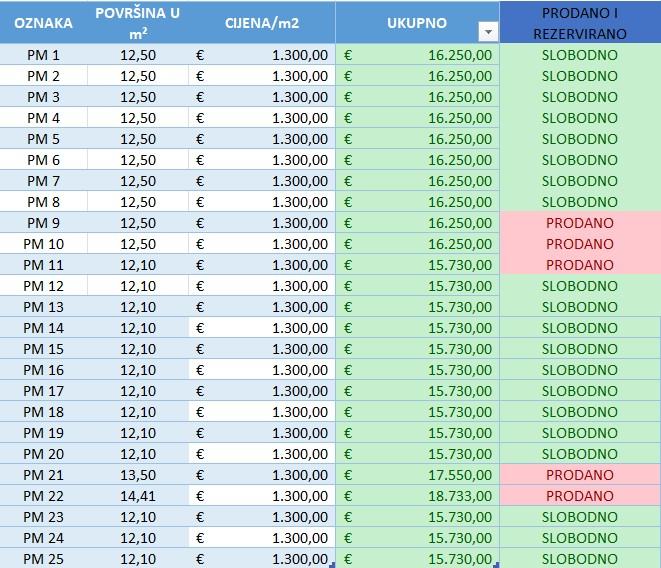
Task: Select the POVRŠINA U m² header
Action: [x=138, y=23]
